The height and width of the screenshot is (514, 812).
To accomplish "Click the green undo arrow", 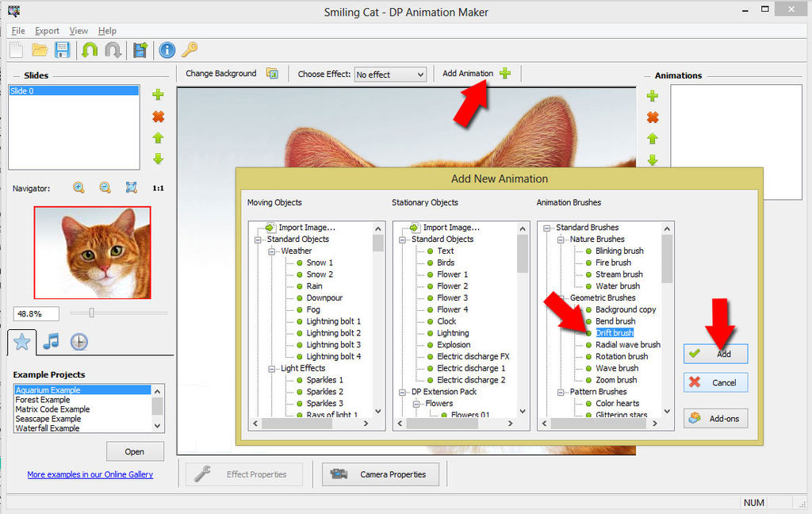I will tap(90, 50).
